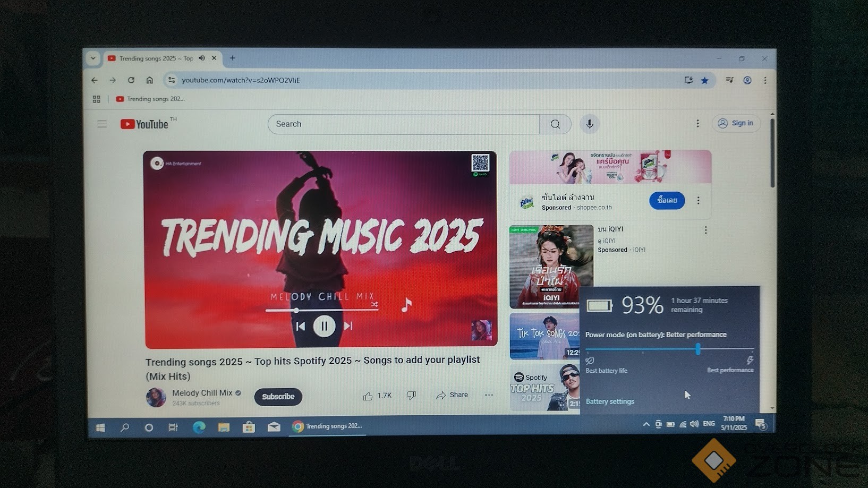This screenshot has width=868, height=488.
Task: Open File Explorer from taskbar
Action: pyautogui.click(x=224, y=427)
